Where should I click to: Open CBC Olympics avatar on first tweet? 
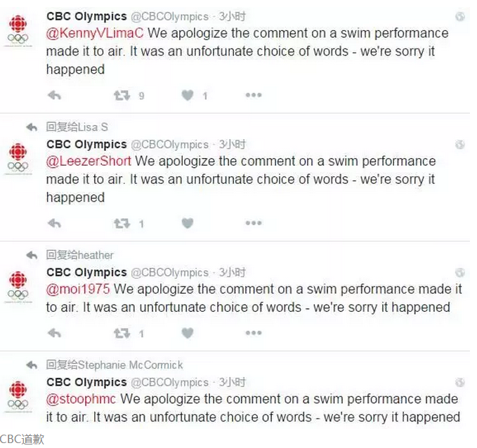point(18,30)
